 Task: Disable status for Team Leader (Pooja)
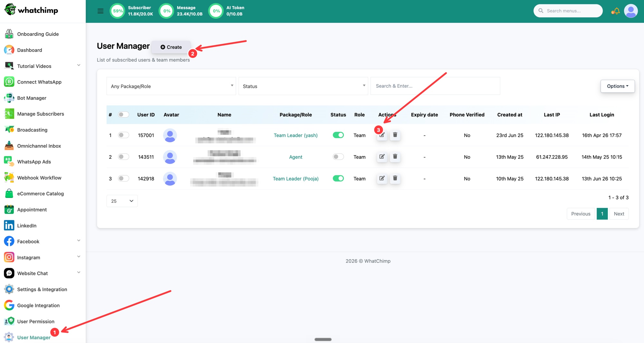[338, 178]
